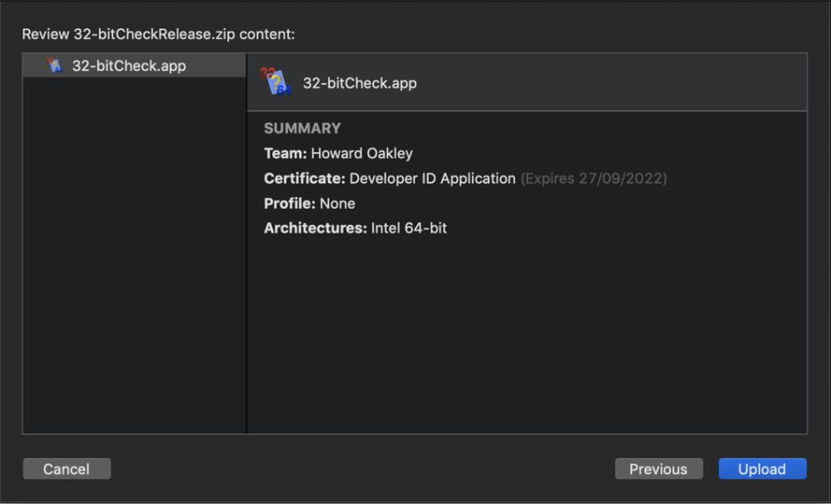831x504 pixels.
Task: Click the empty area below the file list item
Action: pyautogui.click(x=133, y=265)
